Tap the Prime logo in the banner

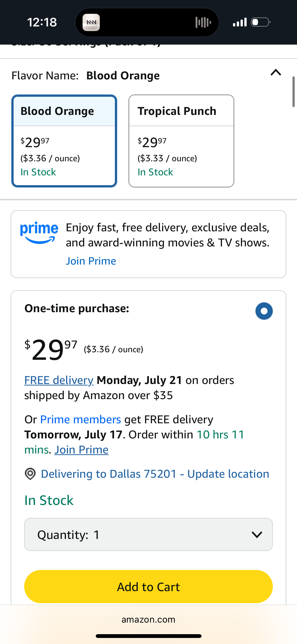point(39,233)
